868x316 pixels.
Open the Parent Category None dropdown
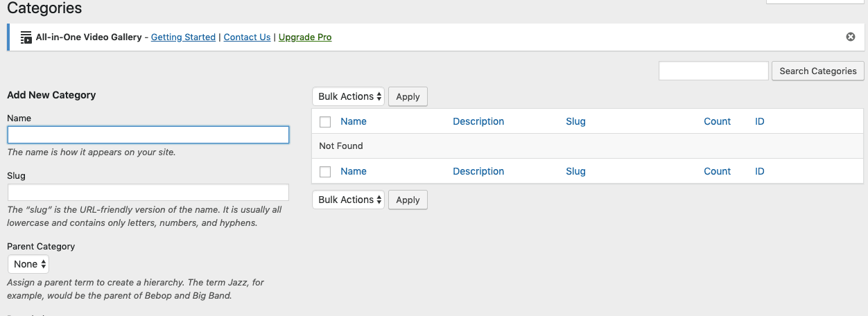(x=28, y=264)
